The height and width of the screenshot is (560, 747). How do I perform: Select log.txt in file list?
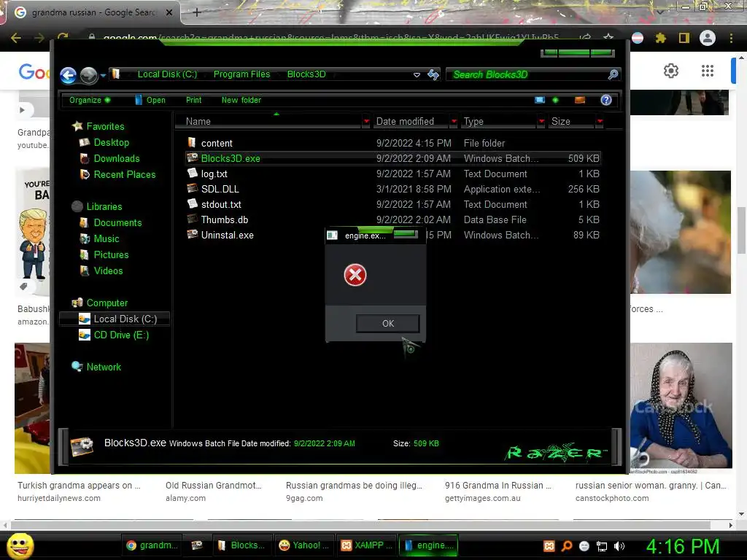tap(393, 174)
